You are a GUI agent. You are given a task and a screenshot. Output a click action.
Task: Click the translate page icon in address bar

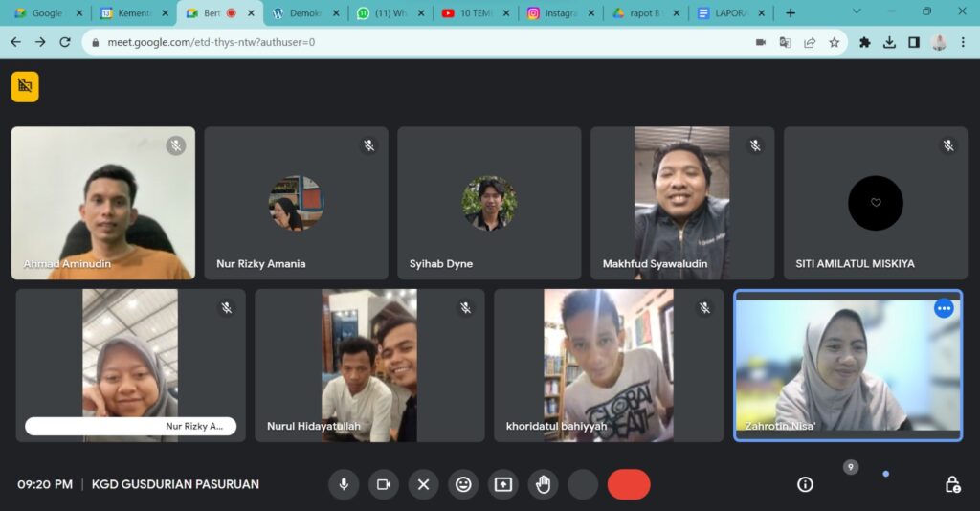(x=785, y=42)
